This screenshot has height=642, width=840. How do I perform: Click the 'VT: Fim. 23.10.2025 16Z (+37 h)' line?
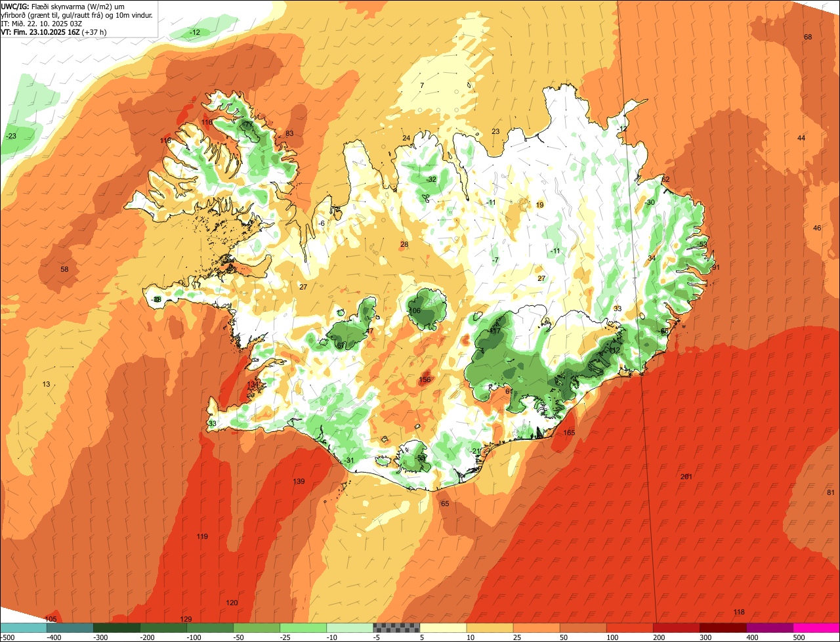[x=54, y=32]
